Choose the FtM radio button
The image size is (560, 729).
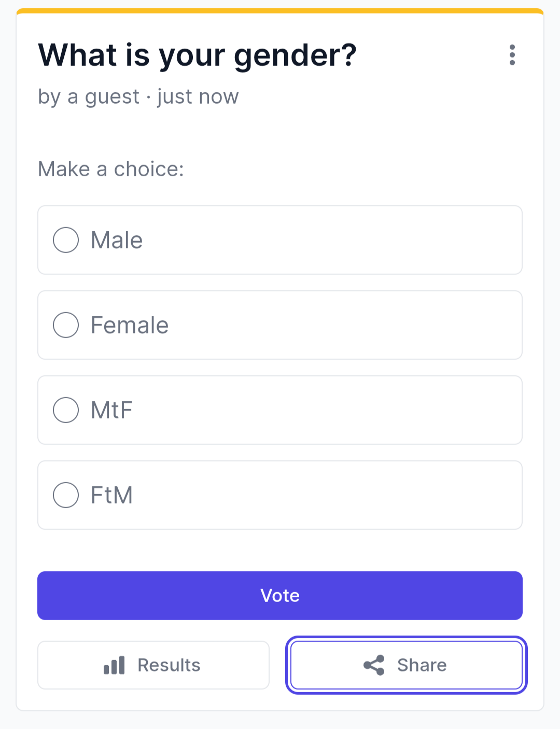pos(66,495)
